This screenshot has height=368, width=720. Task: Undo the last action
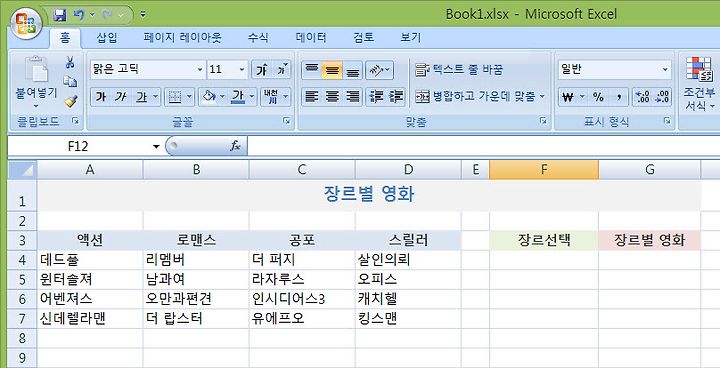pos(79,15)
